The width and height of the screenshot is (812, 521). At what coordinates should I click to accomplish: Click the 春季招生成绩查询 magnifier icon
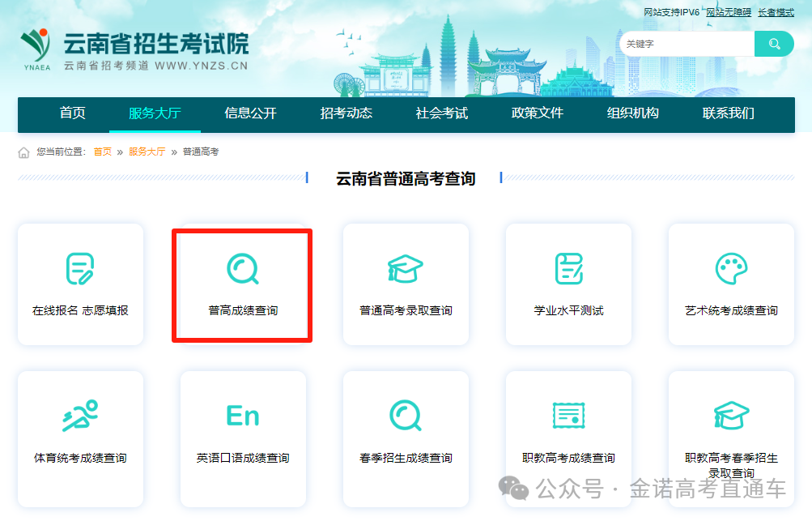tap(406, 416)
